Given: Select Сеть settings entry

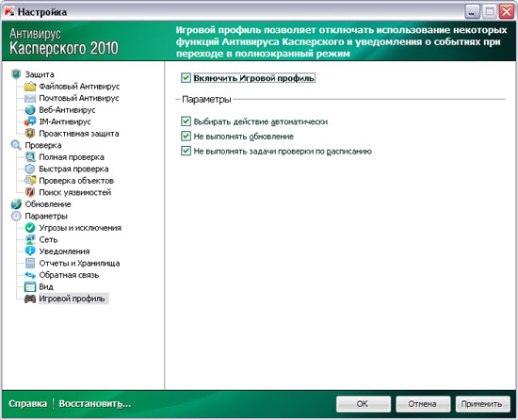Looking at the screenshot, I should click(x=48, y=239).
